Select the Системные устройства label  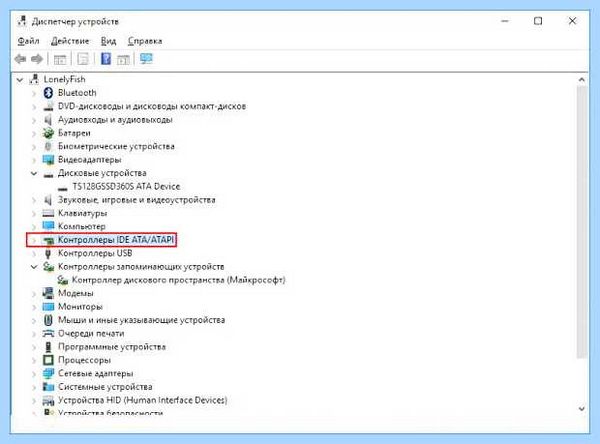click(x=105, y=387)
